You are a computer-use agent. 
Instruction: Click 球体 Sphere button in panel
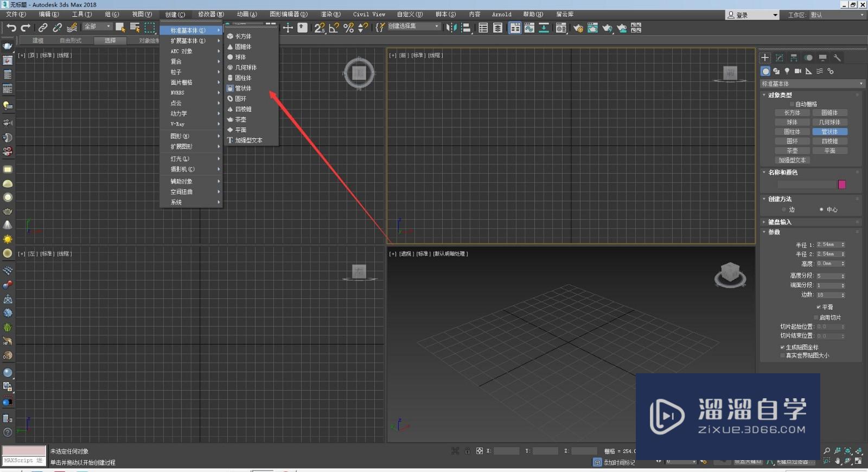pyautogui.click(x=792, y=123)
